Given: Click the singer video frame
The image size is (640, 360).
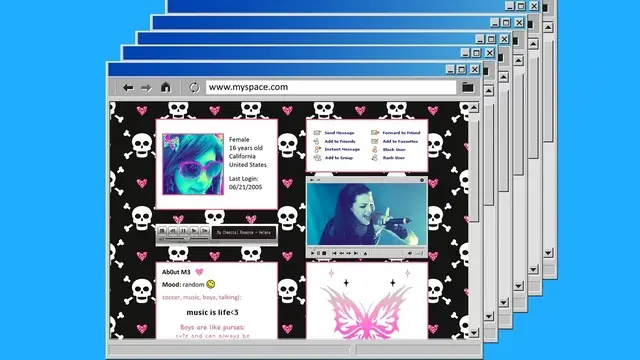Looking at the screenshot, I should click(x=367, y=214).
